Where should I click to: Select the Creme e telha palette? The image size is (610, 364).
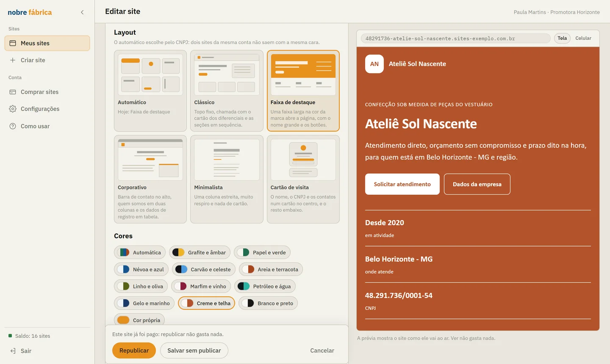(x=207, y=303)
